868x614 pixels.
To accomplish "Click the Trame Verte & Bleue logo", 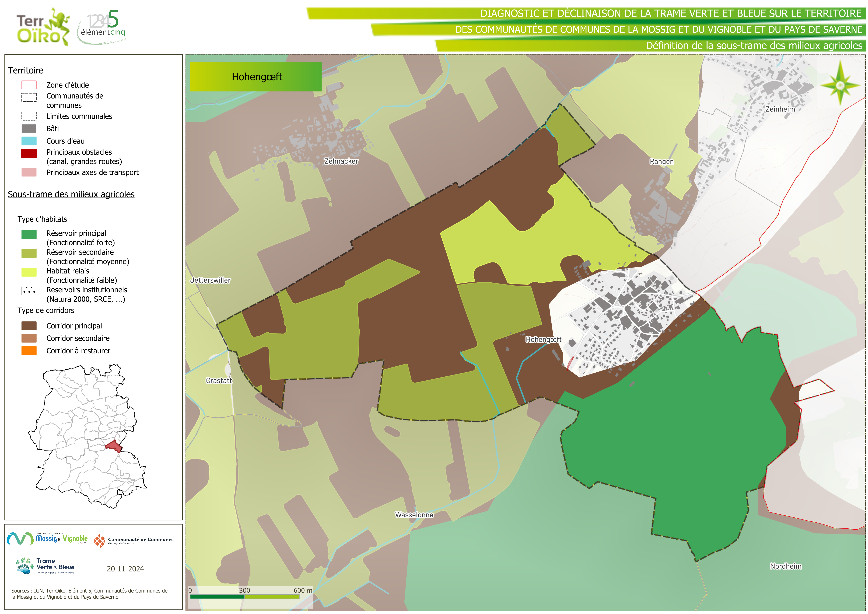I will tap(46, 566).
